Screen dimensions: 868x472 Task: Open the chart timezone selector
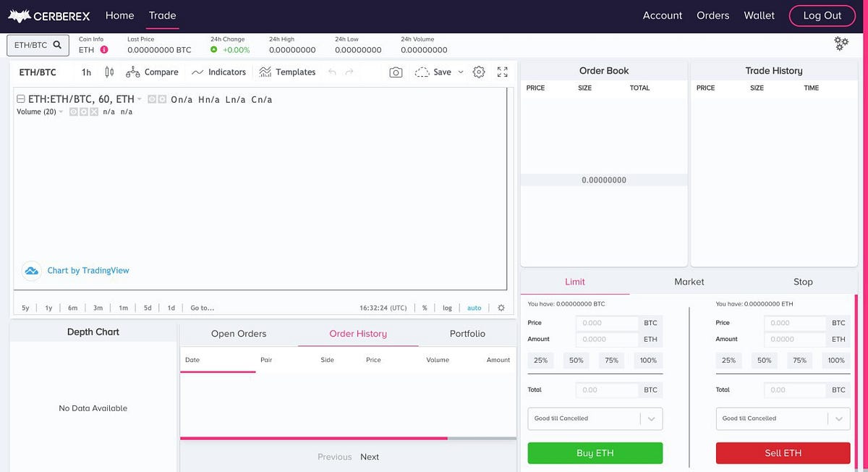(x=383, y=308)
